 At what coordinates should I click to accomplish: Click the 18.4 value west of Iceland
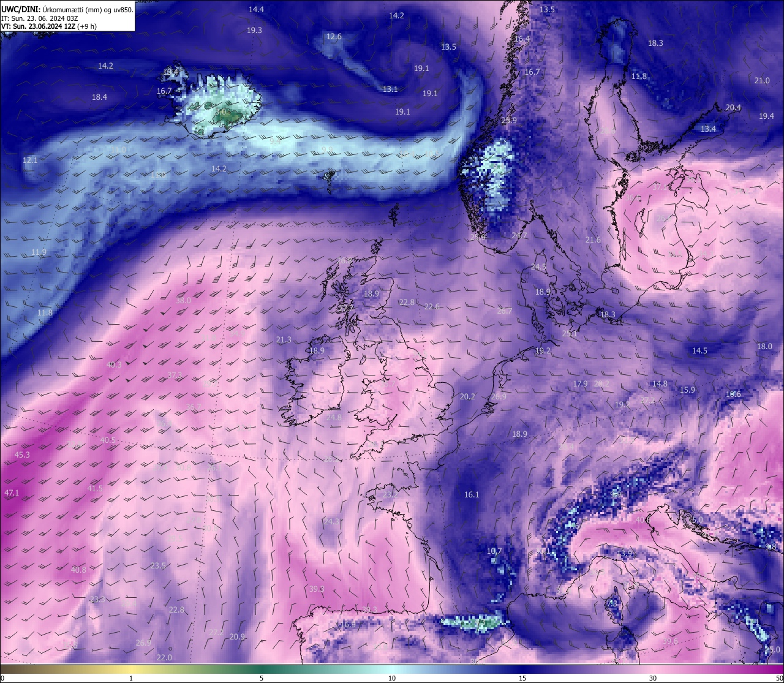99,97
